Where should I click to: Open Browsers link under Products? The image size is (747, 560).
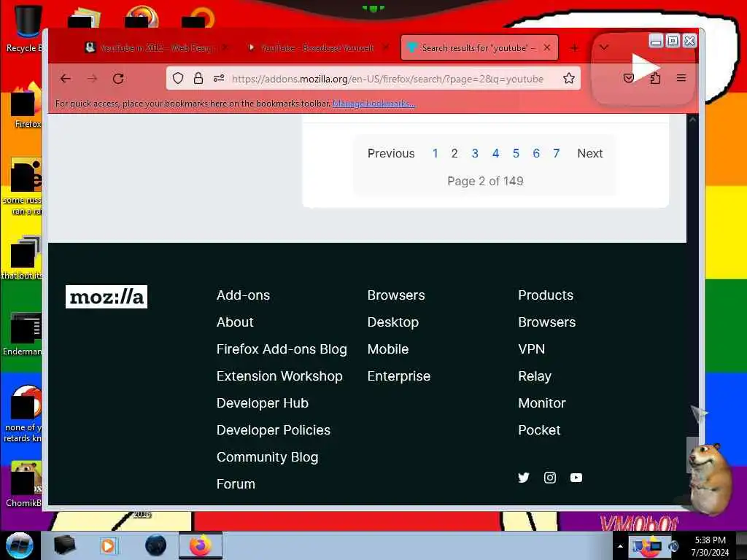tap(547, 322)
